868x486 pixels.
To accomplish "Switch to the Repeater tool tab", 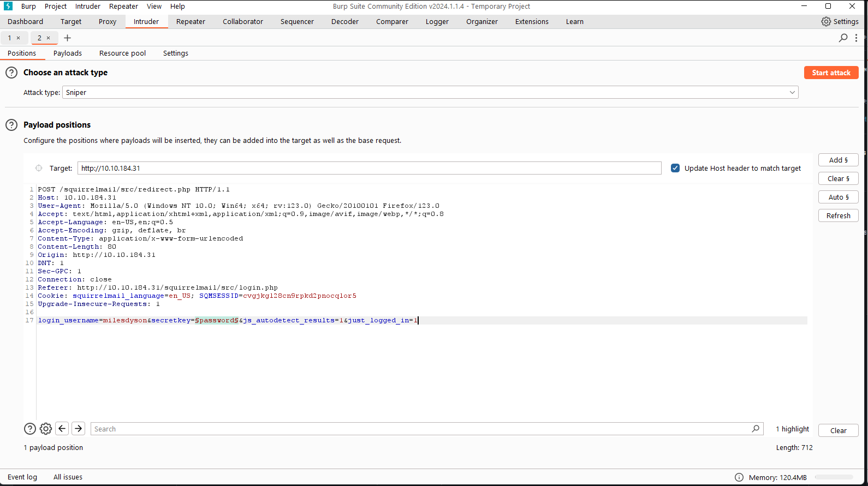I will click(191, 21).
